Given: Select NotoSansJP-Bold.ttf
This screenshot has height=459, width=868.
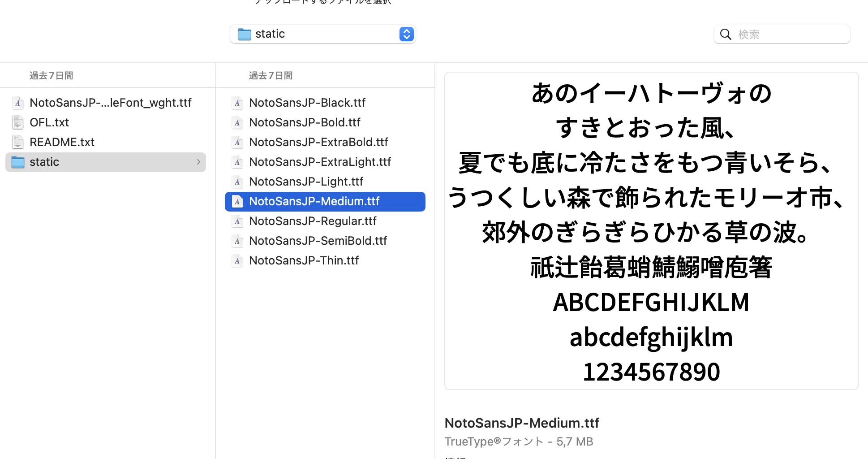Looking at the screenshot, I should point(325,122).
